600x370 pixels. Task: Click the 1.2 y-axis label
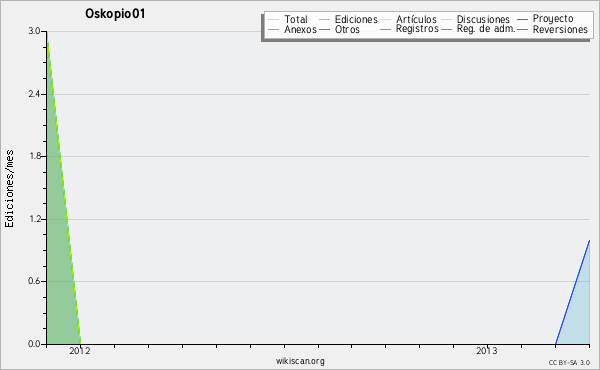point(34,219)
